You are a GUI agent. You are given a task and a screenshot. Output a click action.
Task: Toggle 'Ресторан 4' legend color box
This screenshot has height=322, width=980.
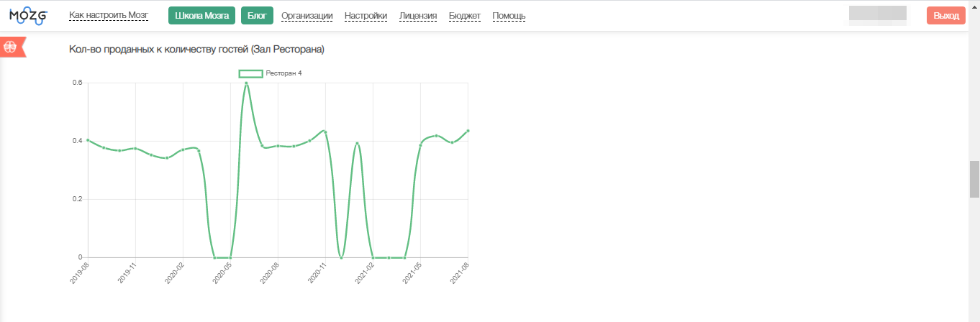[251, 73]
